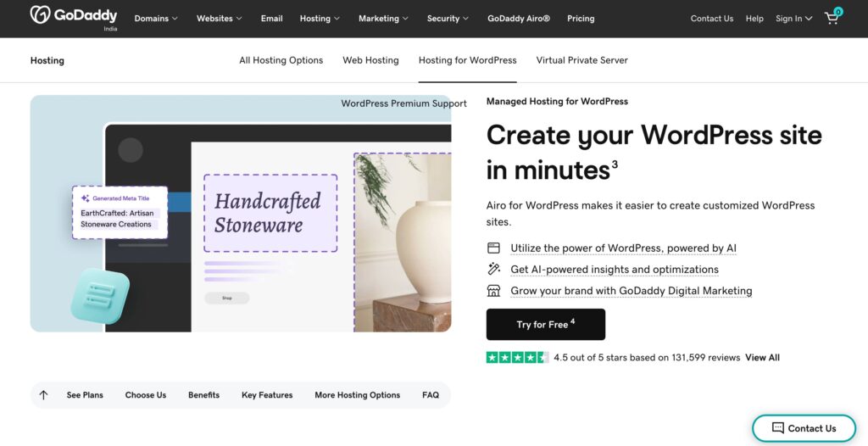Open the Sign In dropdown

[x=793, y=19]
